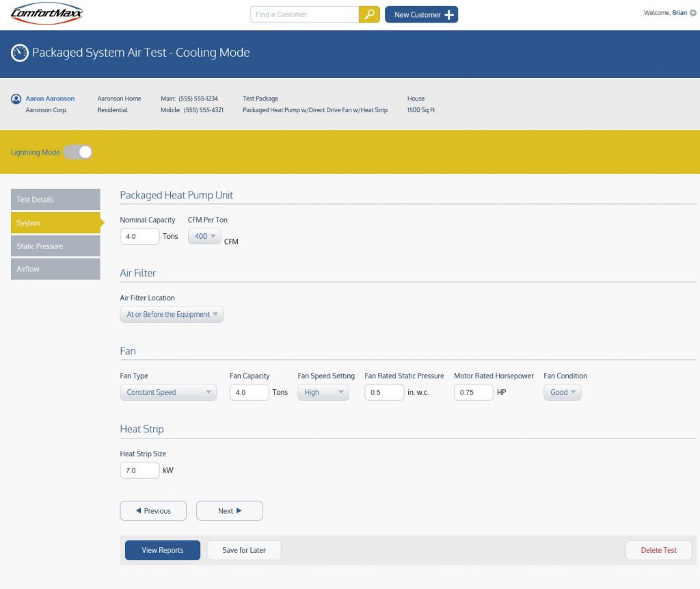Click the search magnifier icon

[369, 14]
